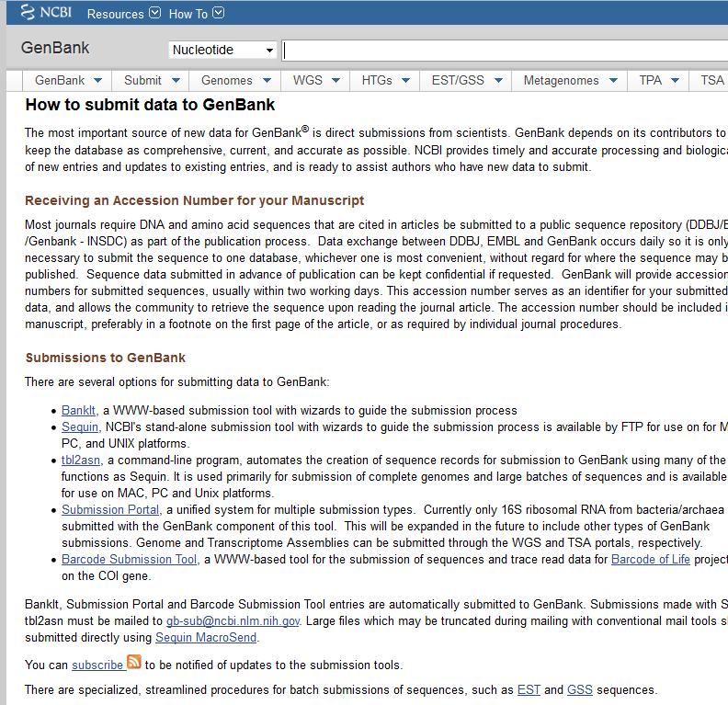Expand the WGS menu arrow
Viewport: 728px width, 705px height.
coord(336,81)
